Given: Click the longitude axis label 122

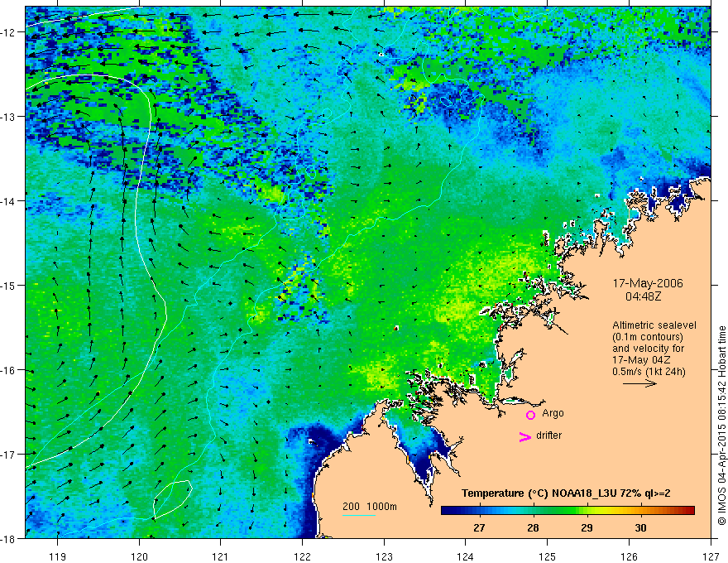Looking at the screenshot, I should [302, 556].
